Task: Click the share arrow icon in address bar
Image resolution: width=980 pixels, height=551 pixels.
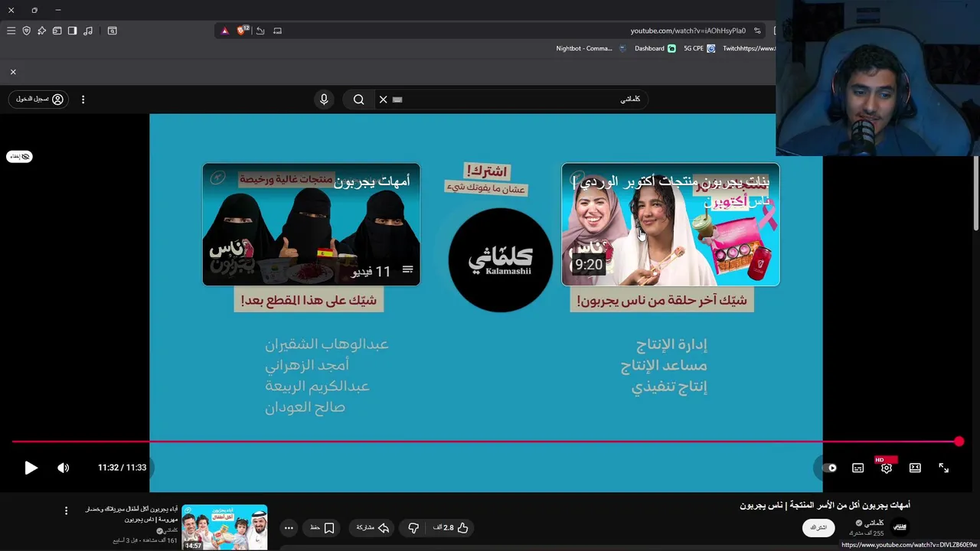Action: [260, 31]
